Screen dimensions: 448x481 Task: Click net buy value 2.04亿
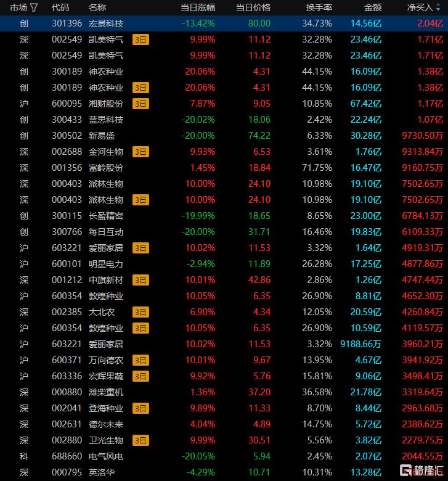tap(430, 23)
